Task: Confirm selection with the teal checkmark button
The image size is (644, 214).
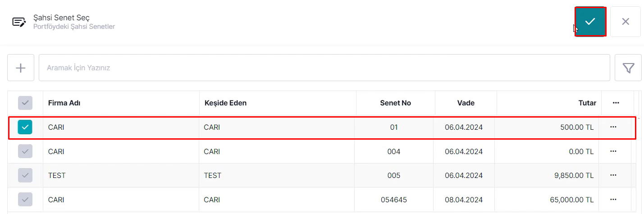Action: pos(590,21)
